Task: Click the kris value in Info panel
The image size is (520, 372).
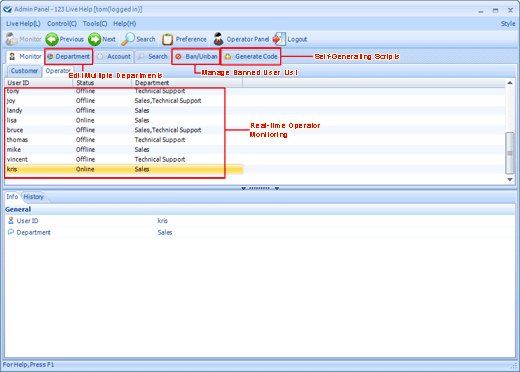Action: [x=163, y=221]
